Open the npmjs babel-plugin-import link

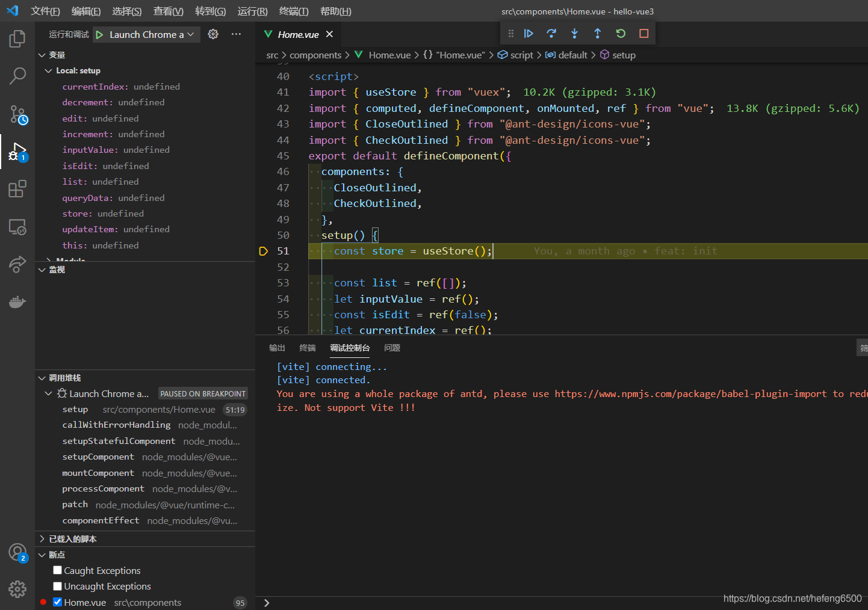pos(690,394)
